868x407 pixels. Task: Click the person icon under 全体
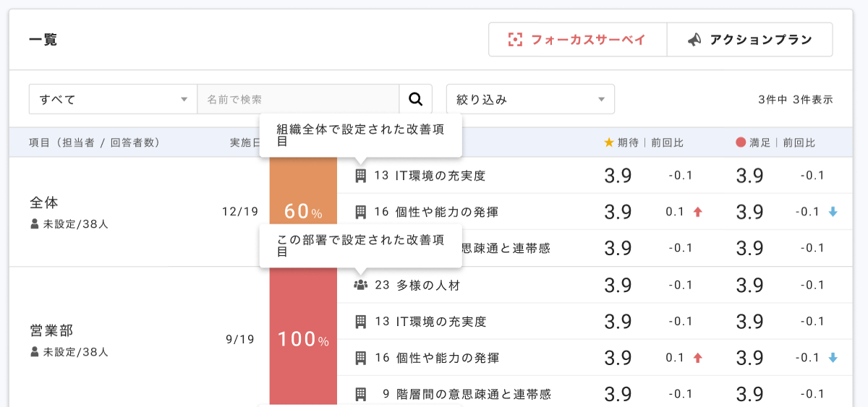pos(34,224)
